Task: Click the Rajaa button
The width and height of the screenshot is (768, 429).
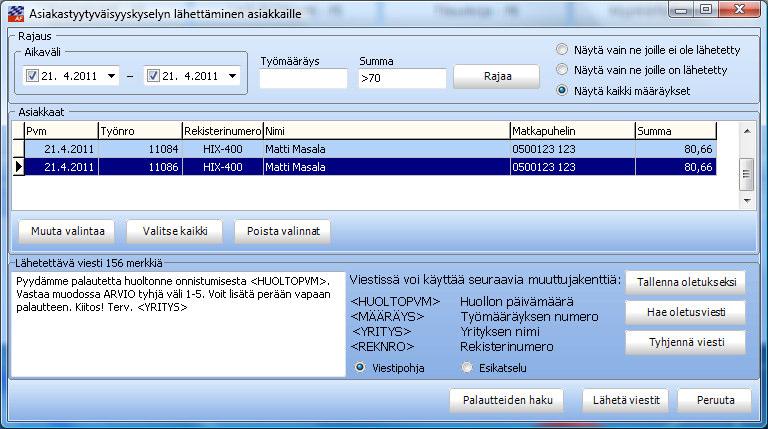Action: 497,76
